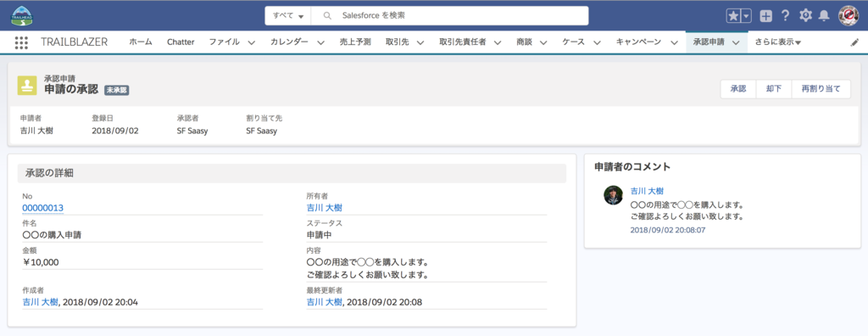Expand the 取引先 tab chevron
The width and height of the screenshot is (868, 336).
pyautogui.click(x=420, y=42)
